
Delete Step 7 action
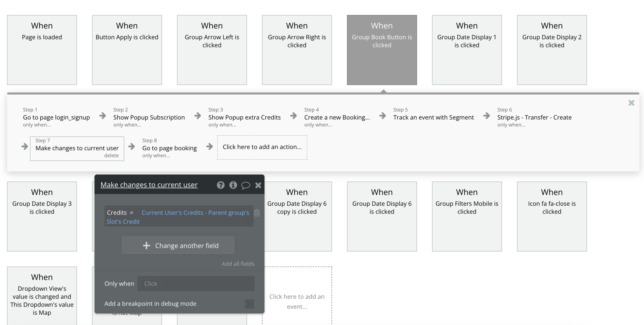(x=111, y=155)
